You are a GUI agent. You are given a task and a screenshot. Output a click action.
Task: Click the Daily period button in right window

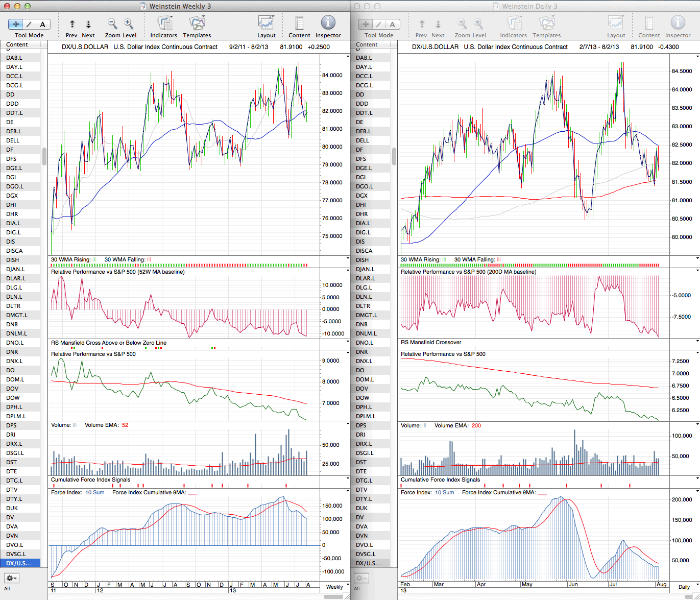684,587
